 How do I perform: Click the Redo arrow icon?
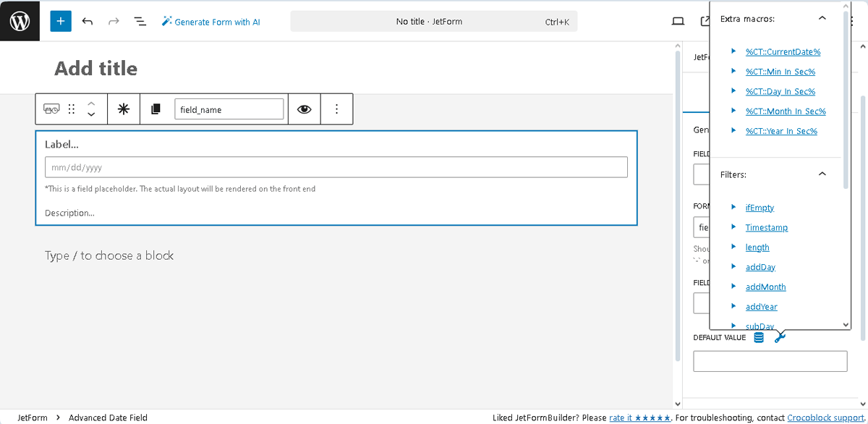pos(114,21)
